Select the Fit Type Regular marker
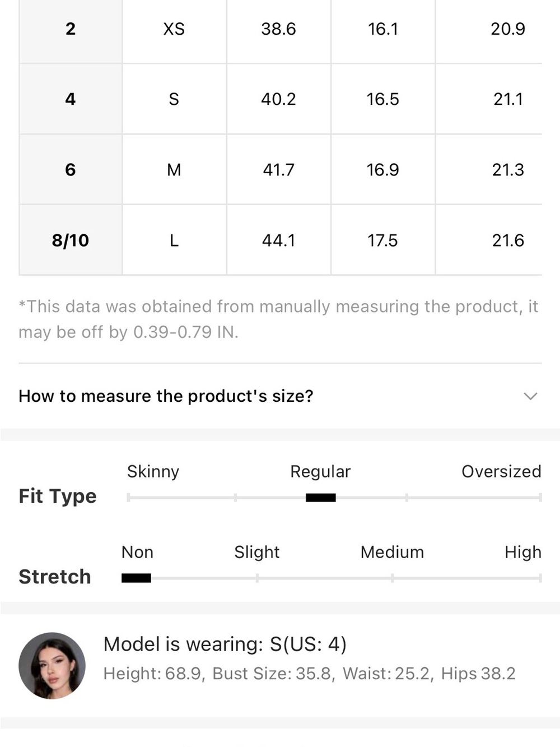 321,498
